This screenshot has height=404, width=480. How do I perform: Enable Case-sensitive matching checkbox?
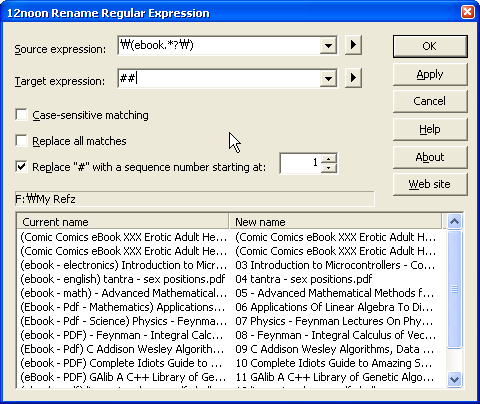(22, 115)
